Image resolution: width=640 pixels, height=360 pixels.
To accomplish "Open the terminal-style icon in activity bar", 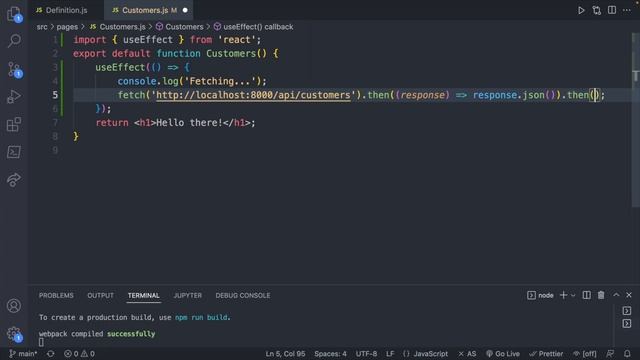I will [14, 152].
